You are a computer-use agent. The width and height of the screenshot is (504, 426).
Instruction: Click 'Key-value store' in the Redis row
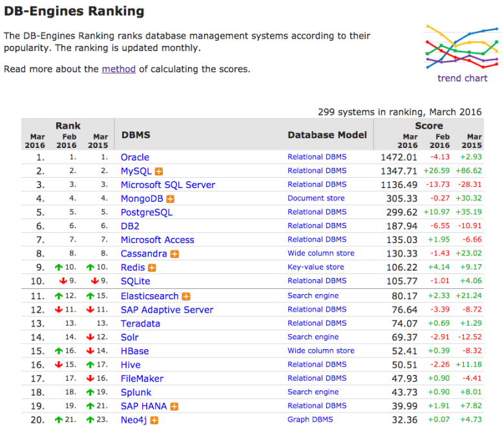(x=317, y=267)
